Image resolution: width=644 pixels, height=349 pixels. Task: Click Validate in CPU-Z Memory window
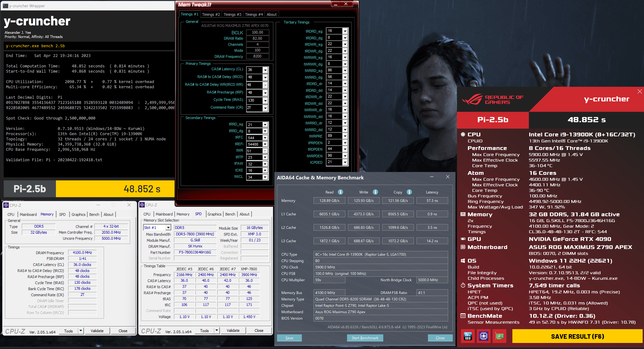click(x=97, y=331)
